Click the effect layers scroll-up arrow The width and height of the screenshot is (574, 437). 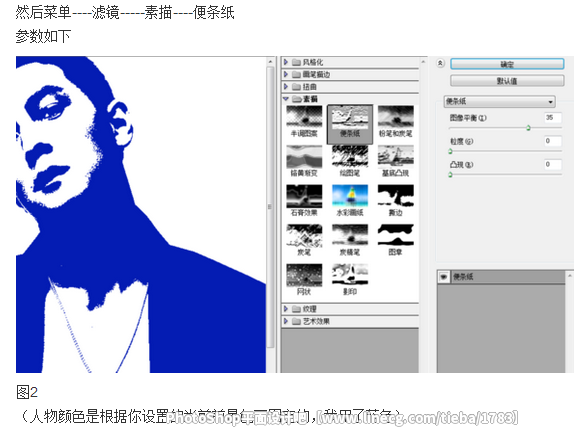(x=570, y=275)
